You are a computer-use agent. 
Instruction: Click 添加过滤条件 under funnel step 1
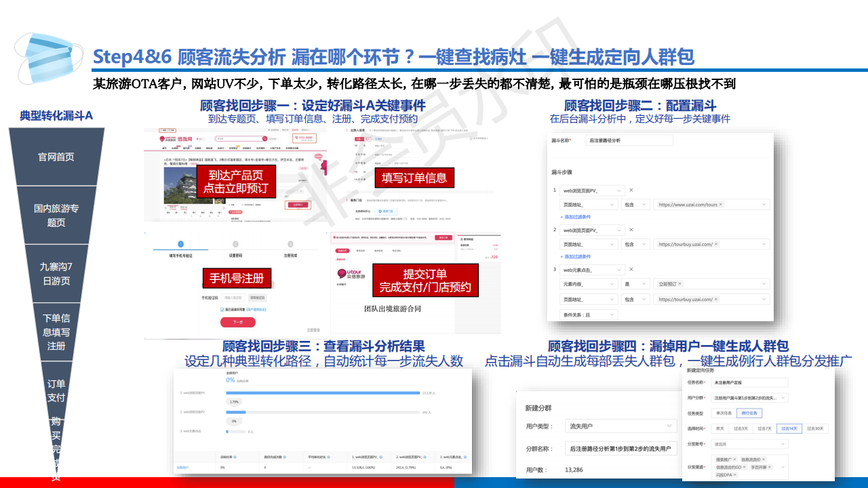pos(575,217)
